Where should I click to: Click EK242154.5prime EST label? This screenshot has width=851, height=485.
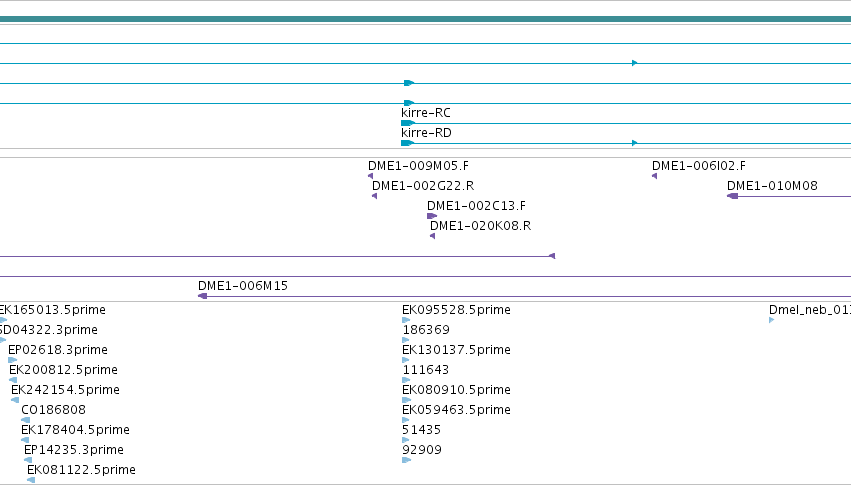(x=65, y=390)
